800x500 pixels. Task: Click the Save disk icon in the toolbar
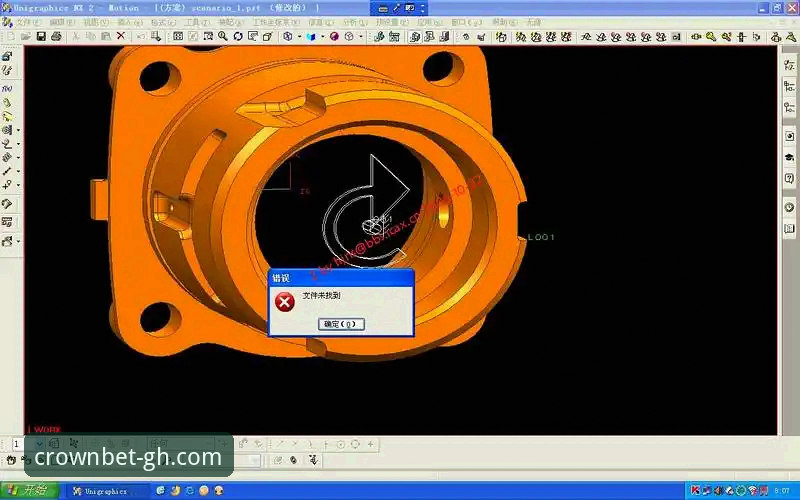tap(41, 36)
